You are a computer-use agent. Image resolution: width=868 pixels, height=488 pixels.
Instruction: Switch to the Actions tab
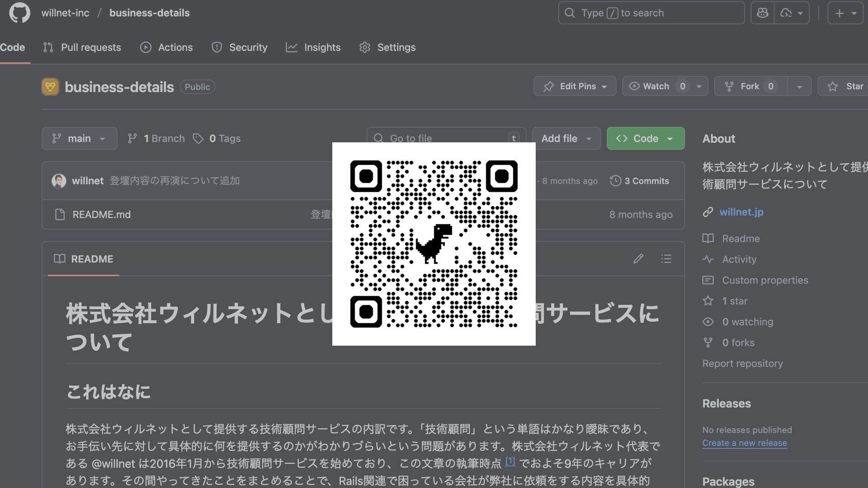166,47
